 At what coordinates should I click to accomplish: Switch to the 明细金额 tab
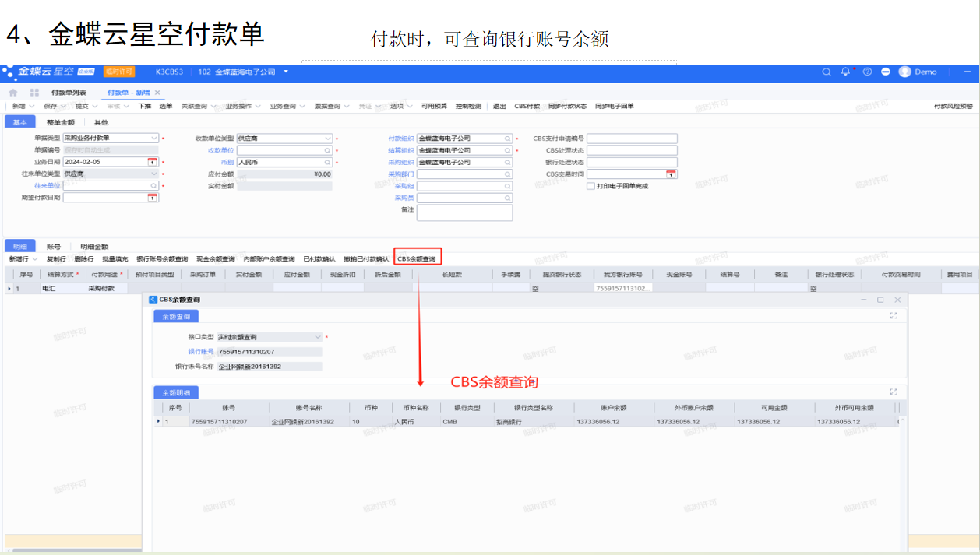(x=94, y=247)
